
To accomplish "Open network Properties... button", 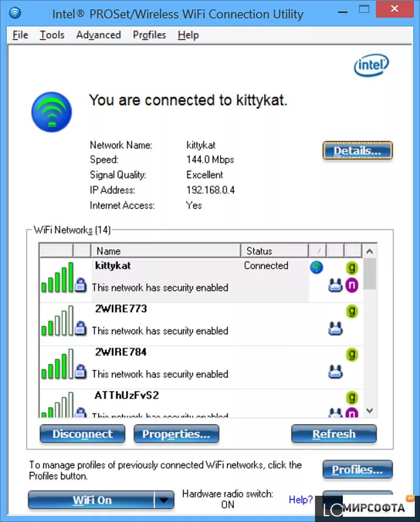I will [176, 434].
